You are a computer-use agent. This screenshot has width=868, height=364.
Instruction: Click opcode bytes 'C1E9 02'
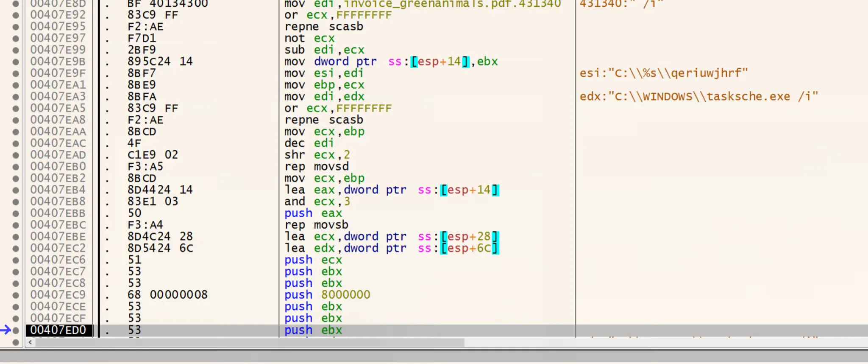tap(153, 155)
